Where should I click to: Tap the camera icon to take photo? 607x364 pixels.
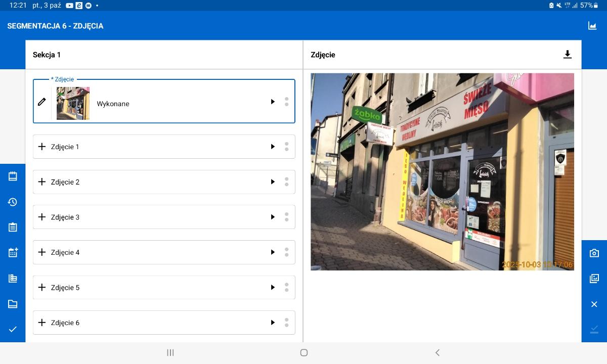coord(594,253)
